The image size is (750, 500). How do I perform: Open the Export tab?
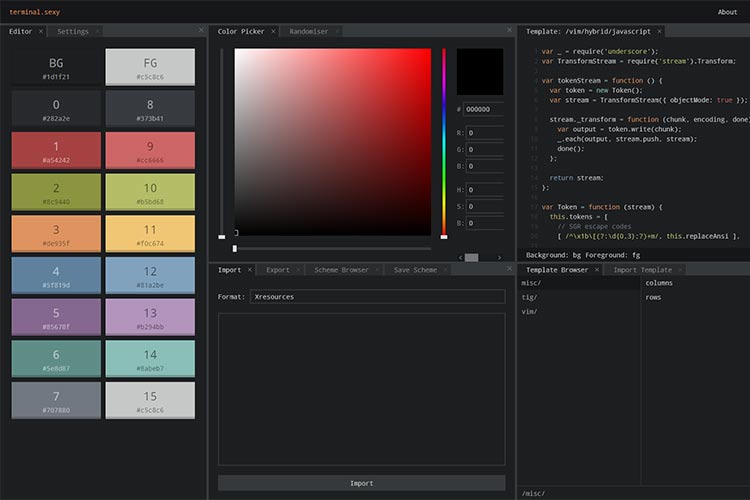(x=278, y=270)
